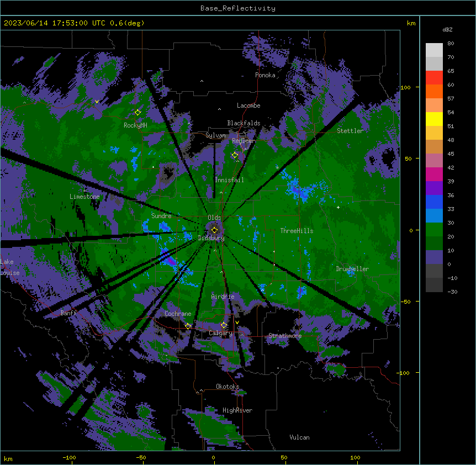Click the Sundre label
476x465 pixels.
[x=161, y=216]
